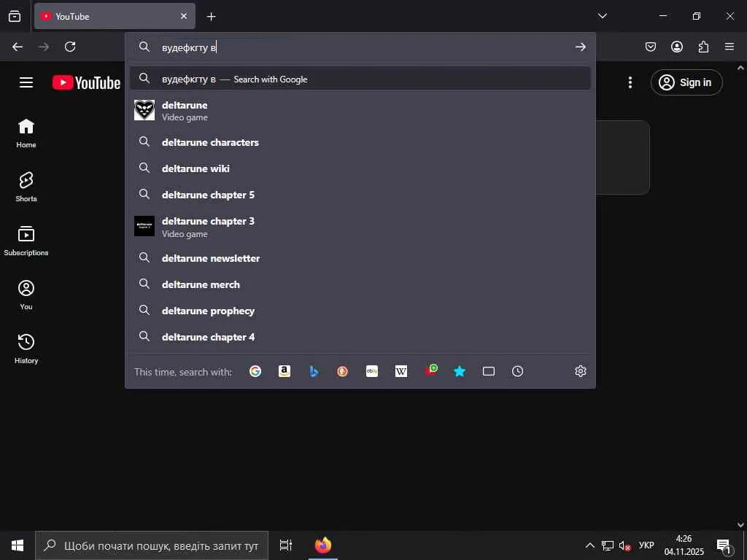Viewport: 747px width, 560px height.
Task: Click the Sign in button
Action: pyautogui.click(x=686, y=82)
